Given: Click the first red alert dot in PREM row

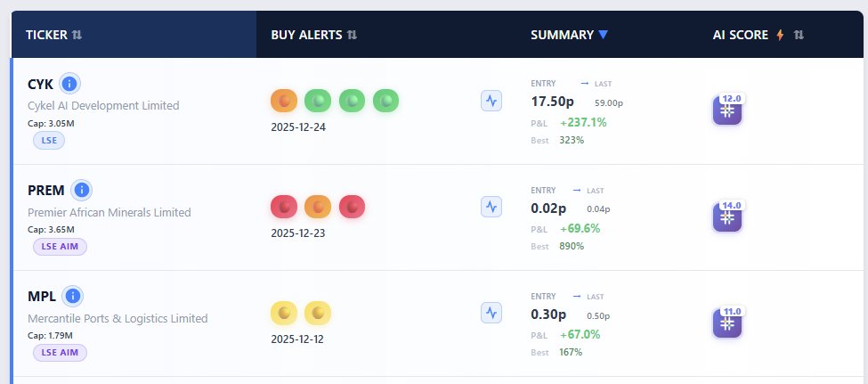Looking at the screenshot, I should [x=284, y=207].
